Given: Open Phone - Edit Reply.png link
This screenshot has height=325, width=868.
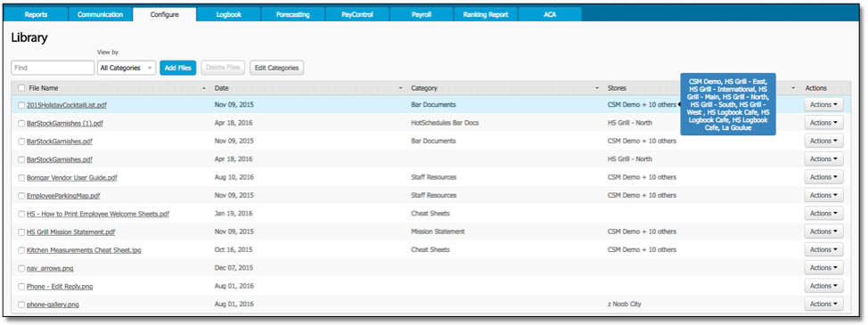Looking at the screenshot, I should (60, 287).
